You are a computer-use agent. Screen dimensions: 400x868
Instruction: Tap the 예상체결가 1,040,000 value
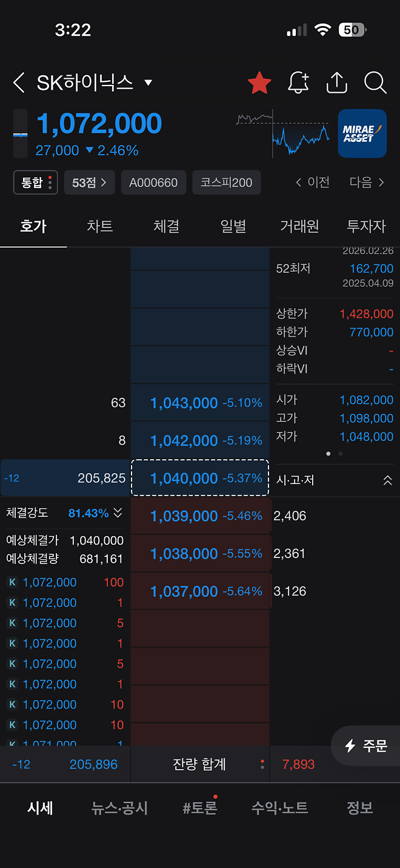(x=97, y=540)
